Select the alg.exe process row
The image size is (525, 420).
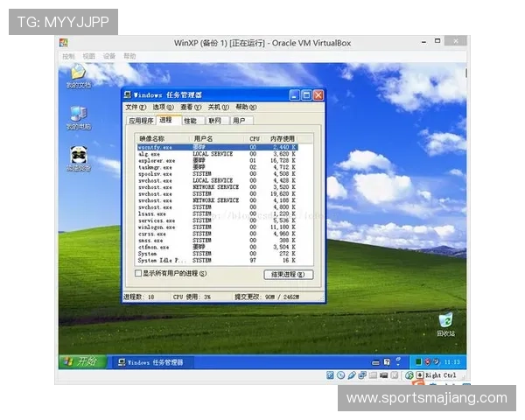tap(217, 154)
